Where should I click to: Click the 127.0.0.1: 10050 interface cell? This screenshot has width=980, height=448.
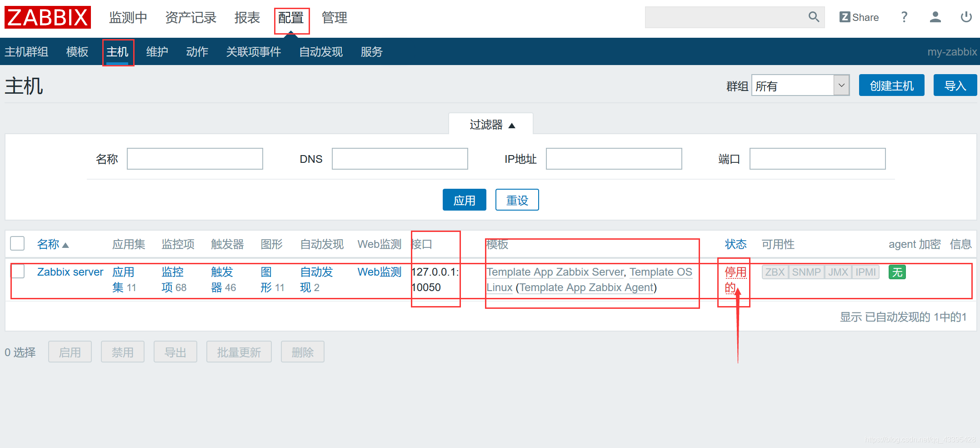coord(435,280)
